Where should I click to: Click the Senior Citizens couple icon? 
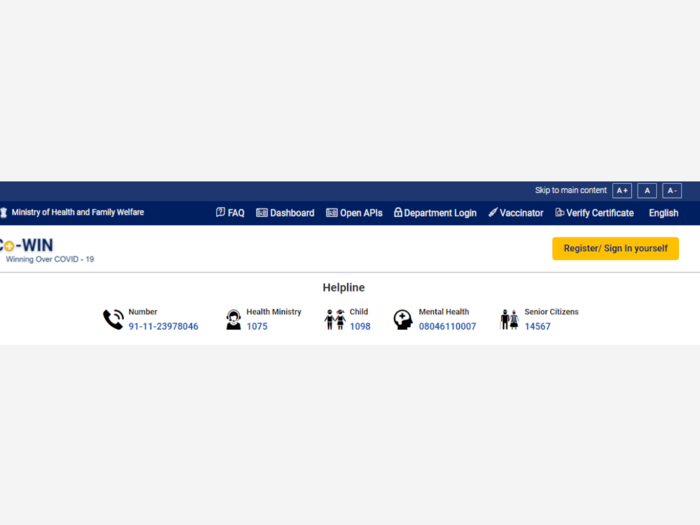(x=509, y=320)
